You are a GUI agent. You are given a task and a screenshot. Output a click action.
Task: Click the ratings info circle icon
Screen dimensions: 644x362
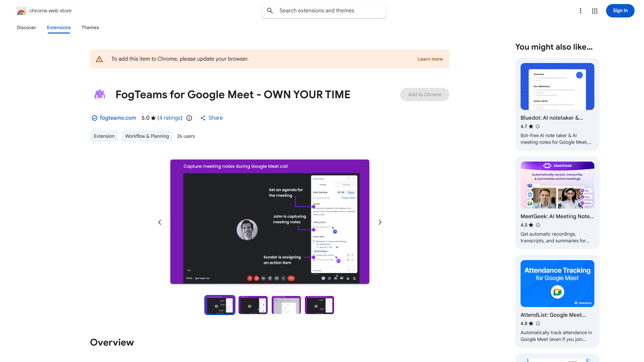click(x=189, y=118)
